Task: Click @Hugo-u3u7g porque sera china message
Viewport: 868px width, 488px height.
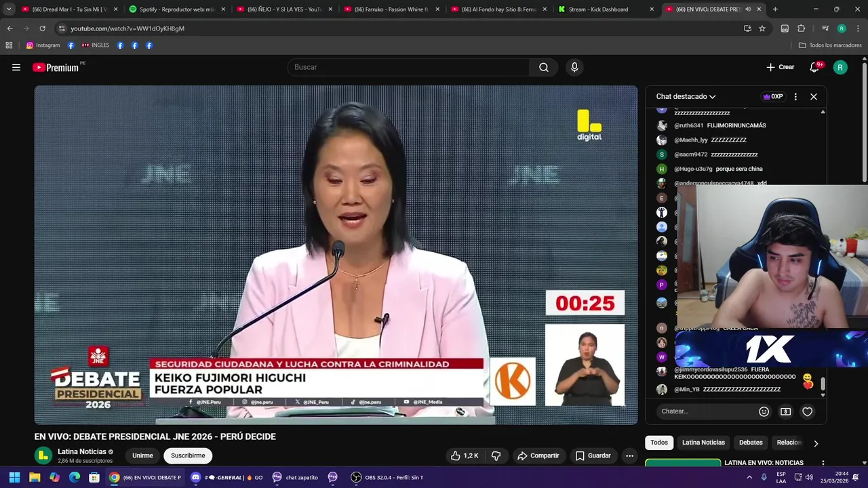Action: tap(709, 169)
